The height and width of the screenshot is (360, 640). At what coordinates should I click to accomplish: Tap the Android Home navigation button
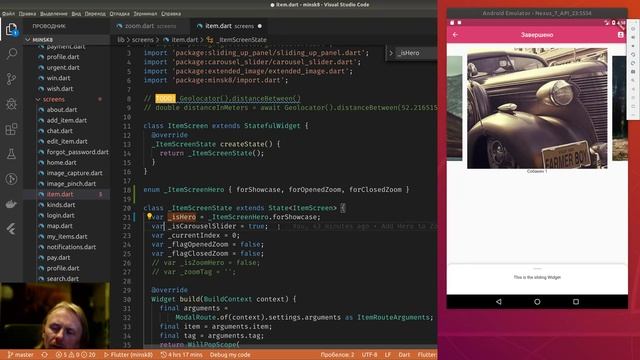(537, 302)
